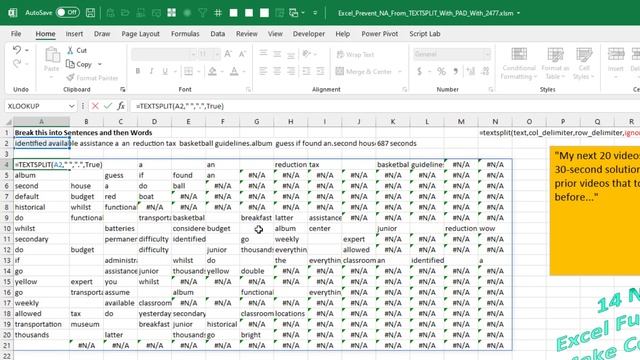Click the Decrease Indent icon
The width and height of the screenshot is (640, 360).
pos(307,71)
